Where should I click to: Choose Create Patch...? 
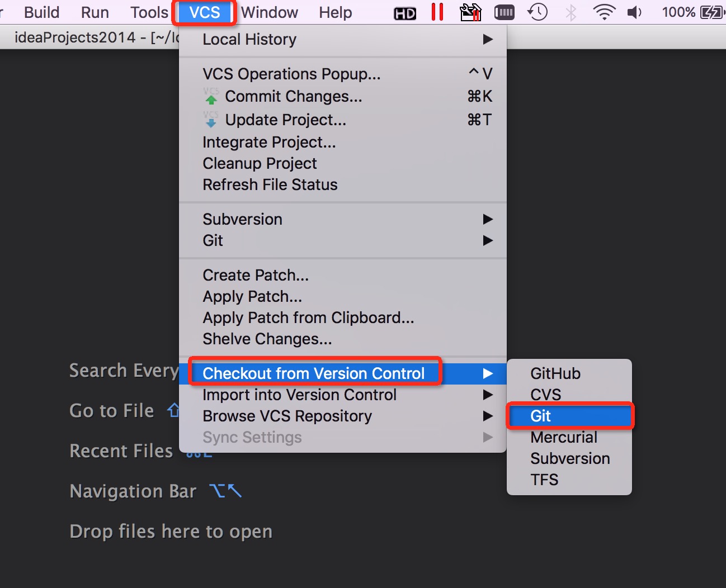coord(343,275)
